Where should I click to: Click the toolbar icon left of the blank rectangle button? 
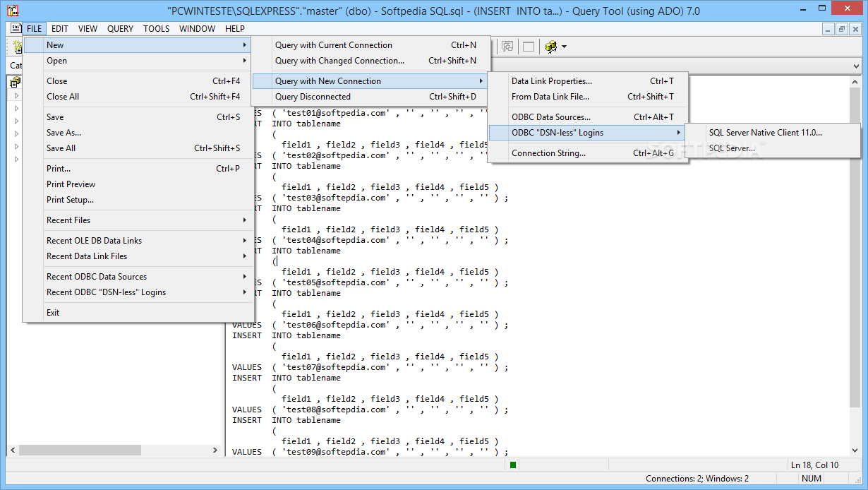coord(507,47)
